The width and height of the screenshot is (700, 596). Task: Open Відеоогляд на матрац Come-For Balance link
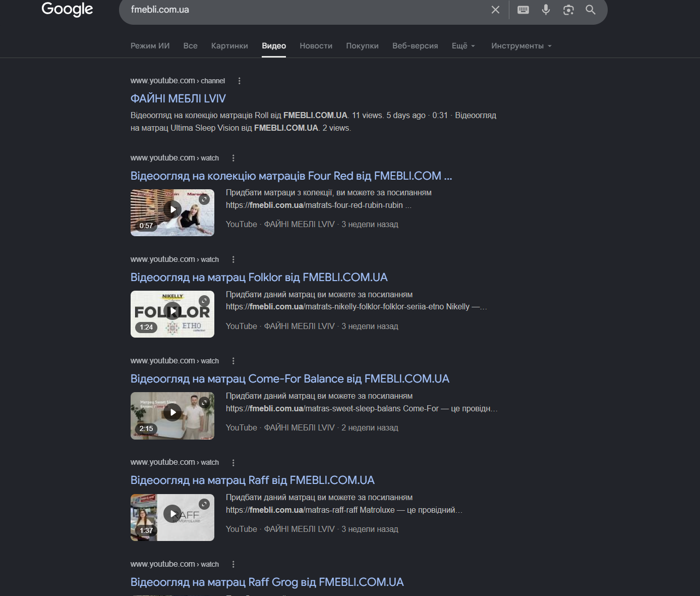pyautogui.click(x=289, y=378)
